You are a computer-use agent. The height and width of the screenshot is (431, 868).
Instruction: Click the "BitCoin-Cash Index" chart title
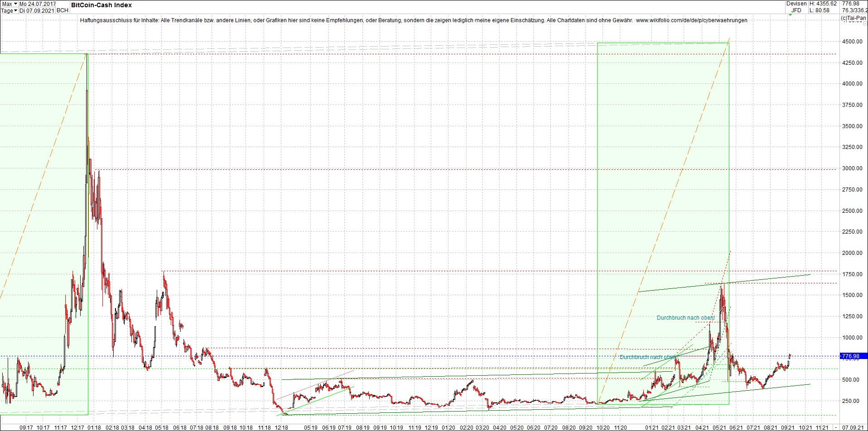click(x=101, y=5)
